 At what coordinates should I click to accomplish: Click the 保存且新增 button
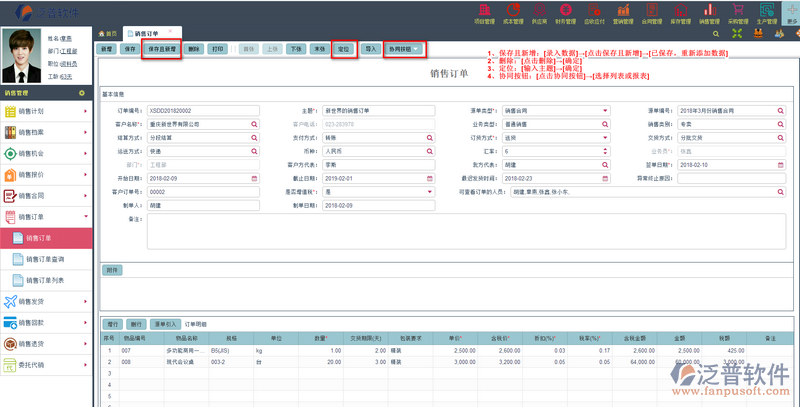(162, 48)
